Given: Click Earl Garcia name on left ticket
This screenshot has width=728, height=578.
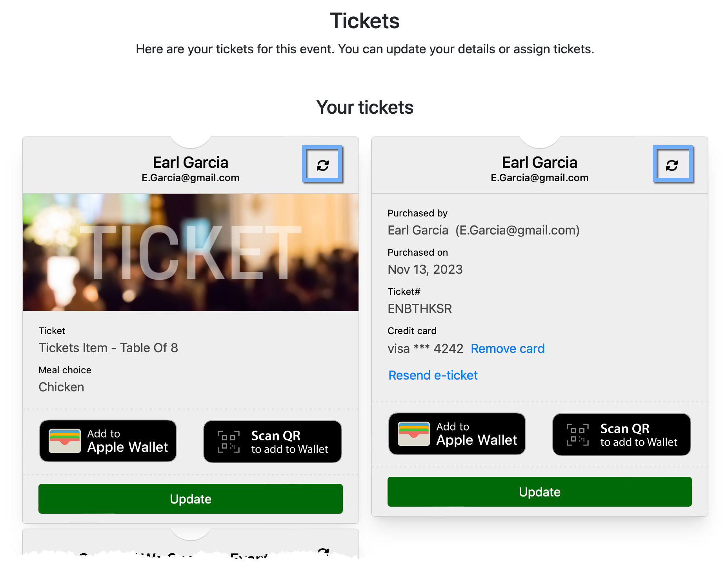Looking at the screenshot, I should tap(191, 162).
